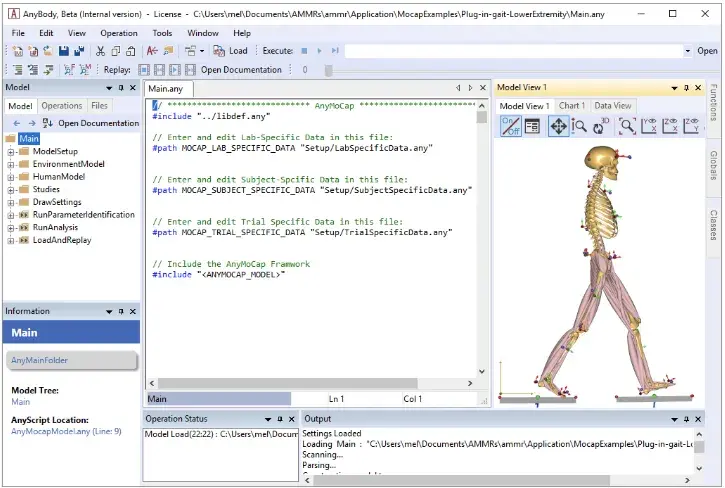
Task: Click the Stop execution button
Action: 303,50
